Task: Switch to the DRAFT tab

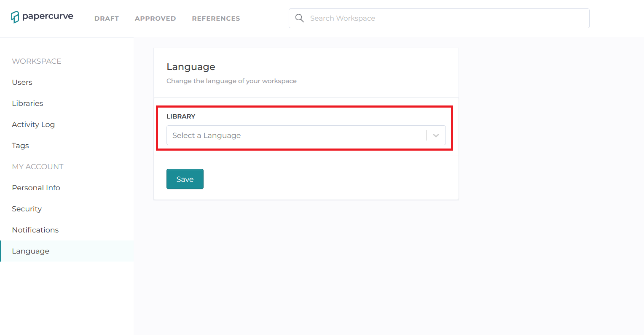Action: pyautogui.click(x=107, y=18)
